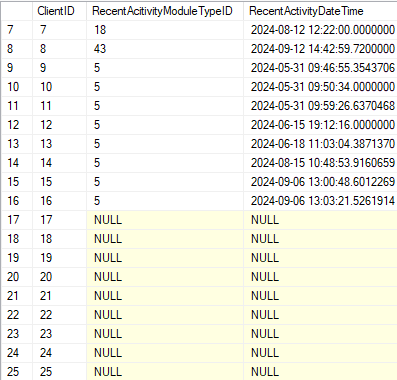Click NULL datetime cell in row 22
The width and height of the screenshot is (397, 380).
[320, 315]
